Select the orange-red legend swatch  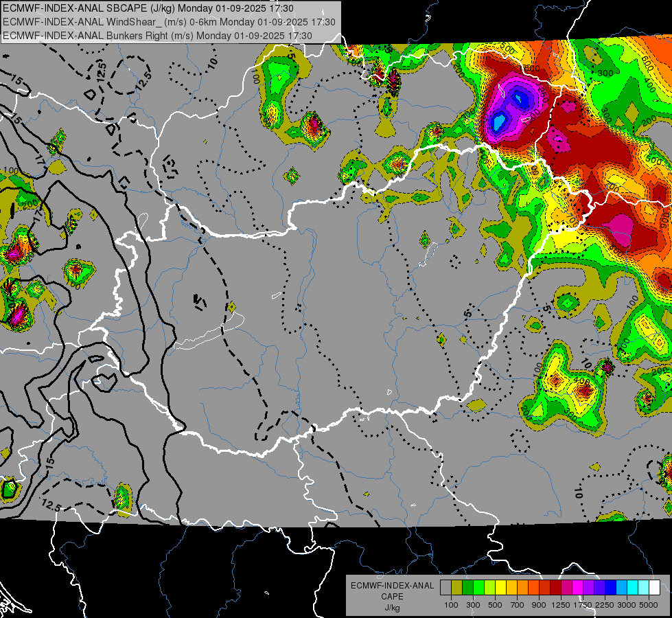tap(533, 588)
